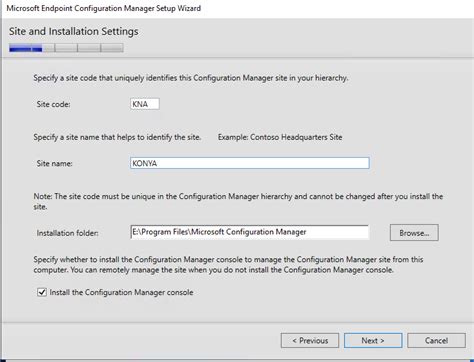This screenshot has height=362, width=474.
Task: Click the note about site code uniqueness
Action: 238,201
